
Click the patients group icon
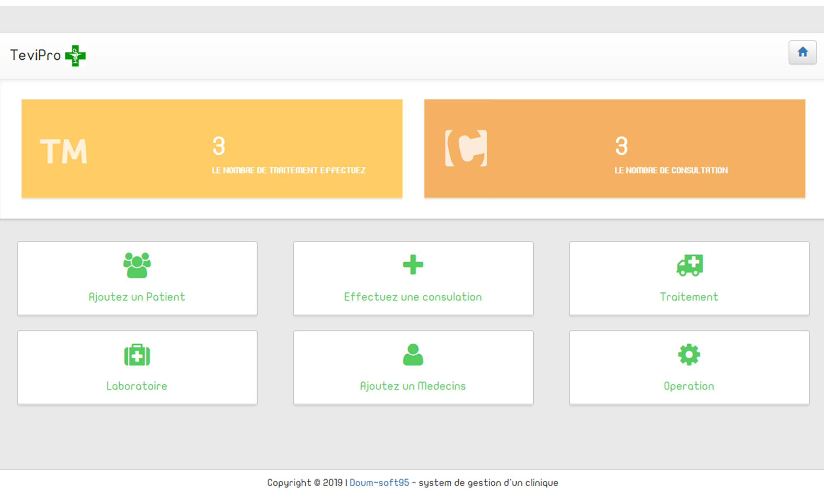click(137, 265)
